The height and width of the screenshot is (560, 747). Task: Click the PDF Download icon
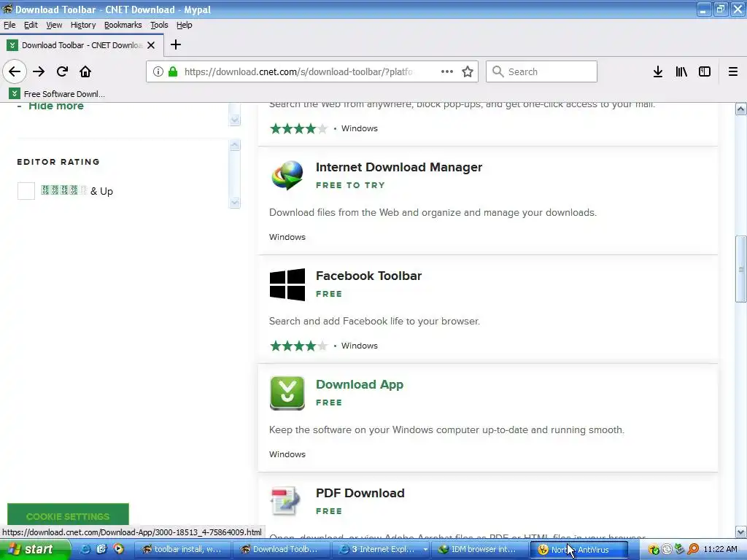285,501
